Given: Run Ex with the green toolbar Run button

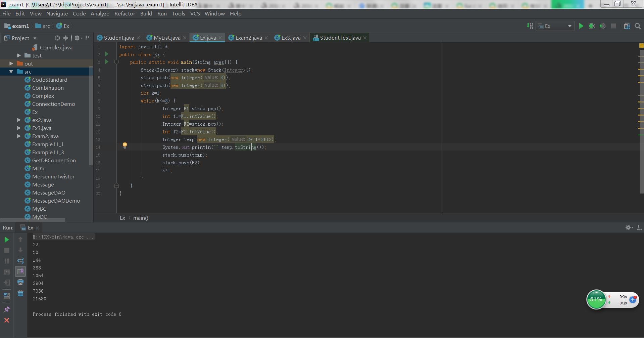Looking at the screenshot, I should coord(581,26).
